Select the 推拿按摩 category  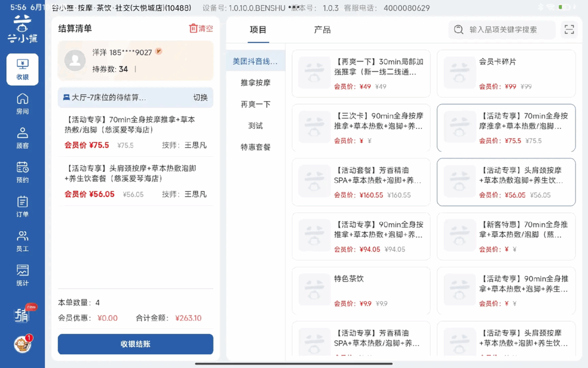pos(256,83)
